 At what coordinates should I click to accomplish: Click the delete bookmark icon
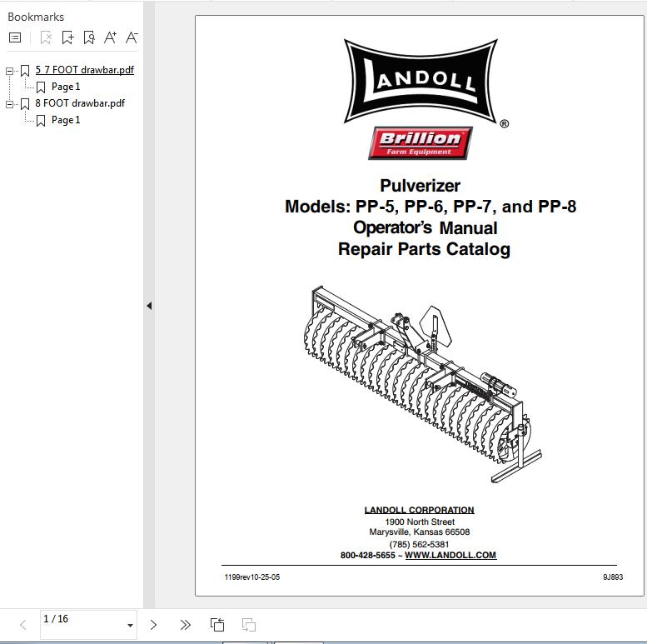tap(46, 38)
